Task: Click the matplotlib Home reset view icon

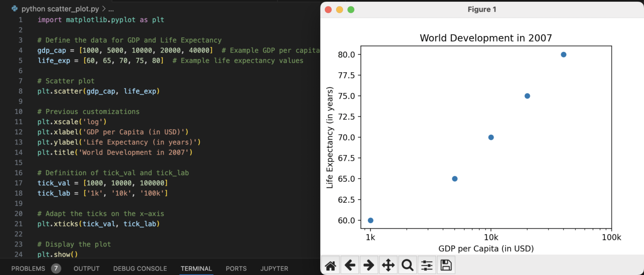Action: [x=330, y=265]
